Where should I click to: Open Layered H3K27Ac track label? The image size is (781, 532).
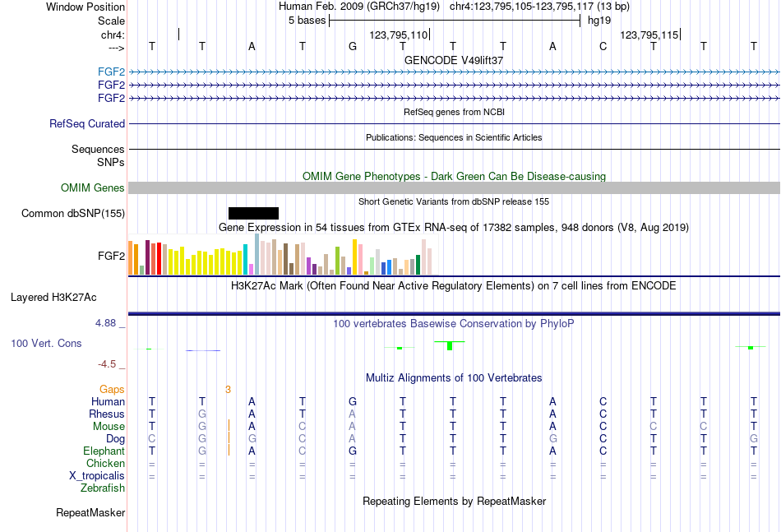coord(53,298)
